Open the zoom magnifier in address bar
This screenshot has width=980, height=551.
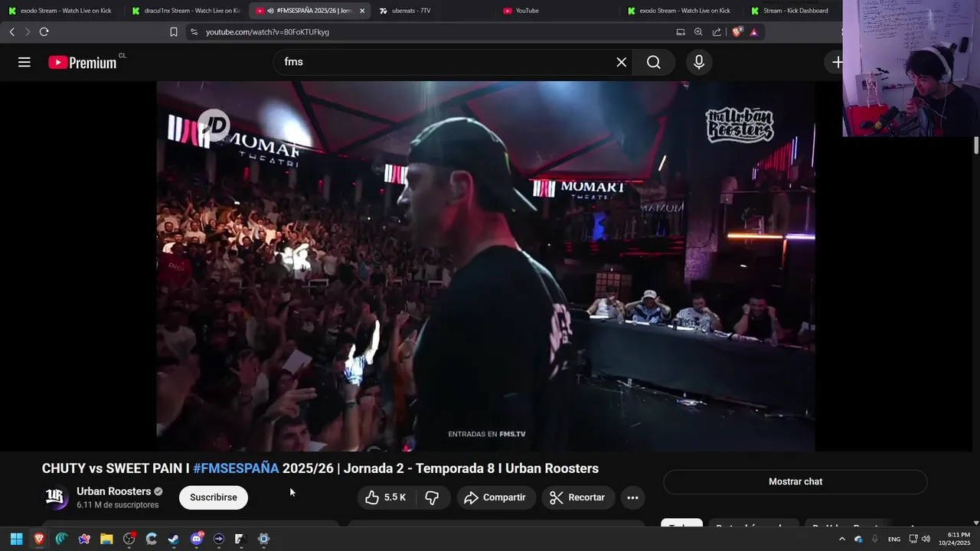click(x=698, y=31)
